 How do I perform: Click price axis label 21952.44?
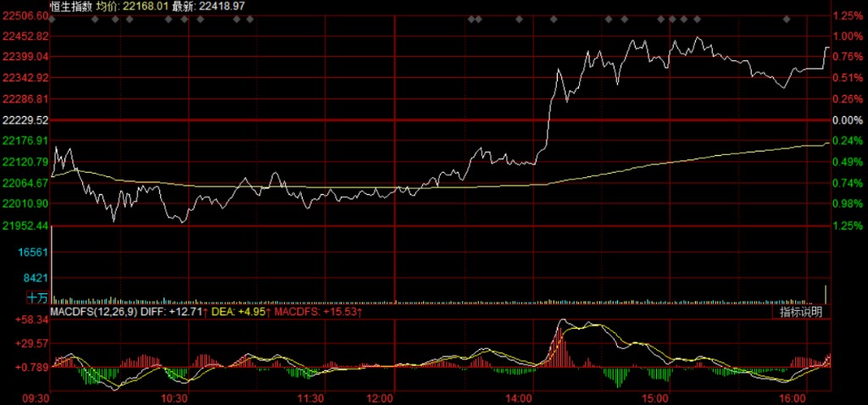point(25,225)
